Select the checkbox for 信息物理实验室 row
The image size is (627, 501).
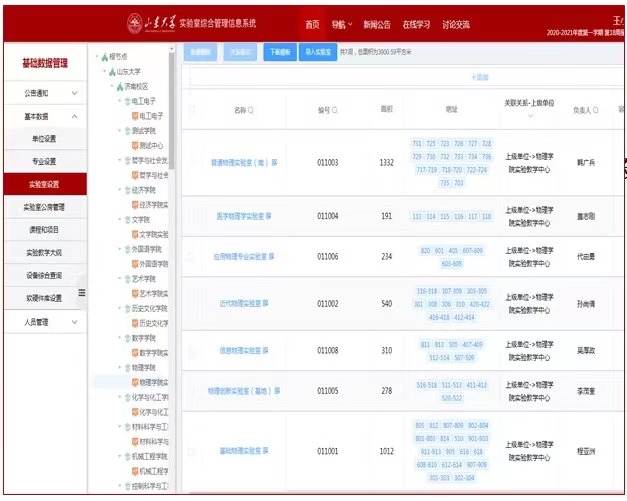(x=192, y=351)
